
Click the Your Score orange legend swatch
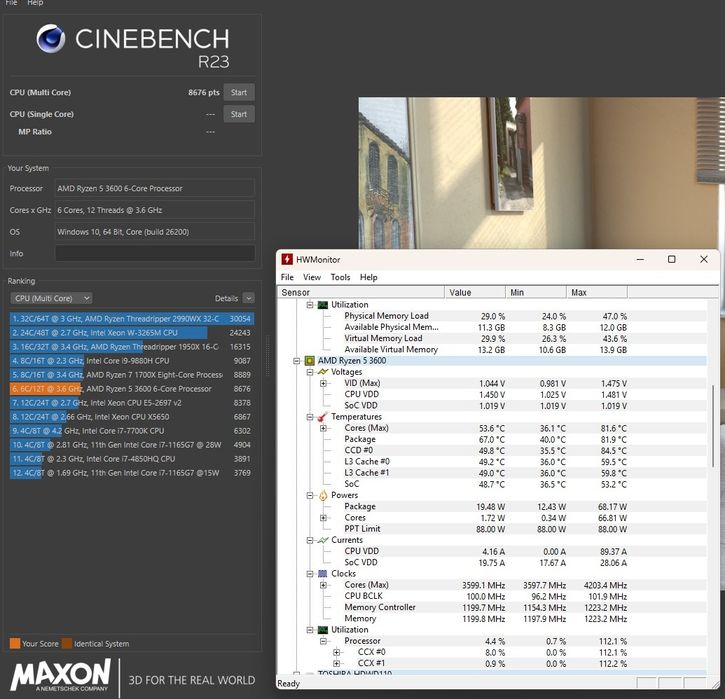(x=15, y=644)
